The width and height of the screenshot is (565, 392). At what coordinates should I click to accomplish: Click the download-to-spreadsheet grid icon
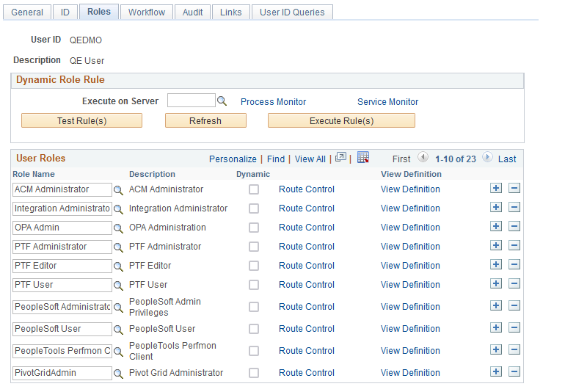[x=363, y=158]
